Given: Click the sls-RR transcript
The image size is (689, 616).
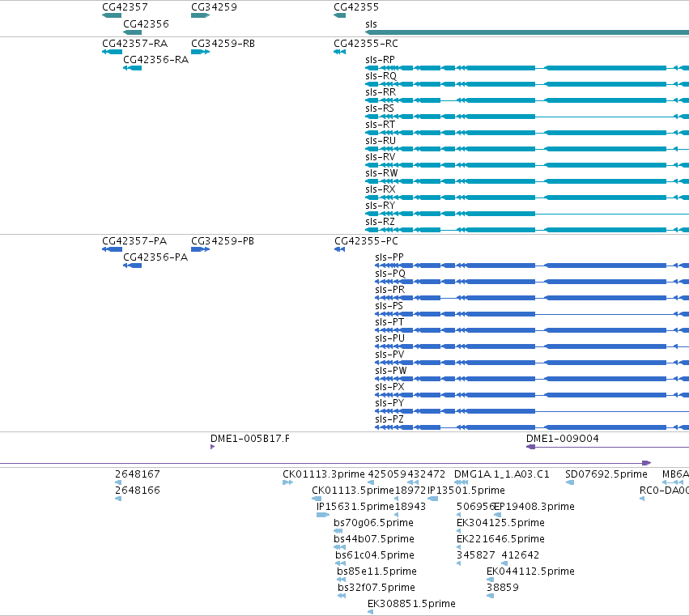Looking at the screenshot, I should [x=527, y=100].
